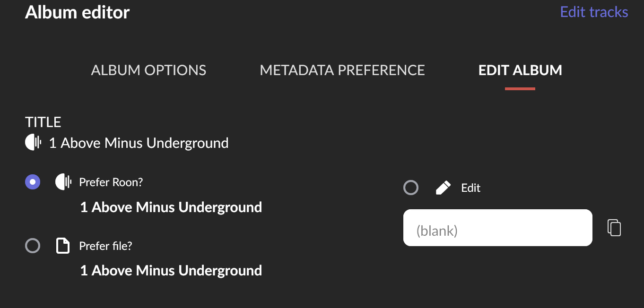Click the TITLE section label
This screenshot has height=308, width=644.
pos(43,122)
